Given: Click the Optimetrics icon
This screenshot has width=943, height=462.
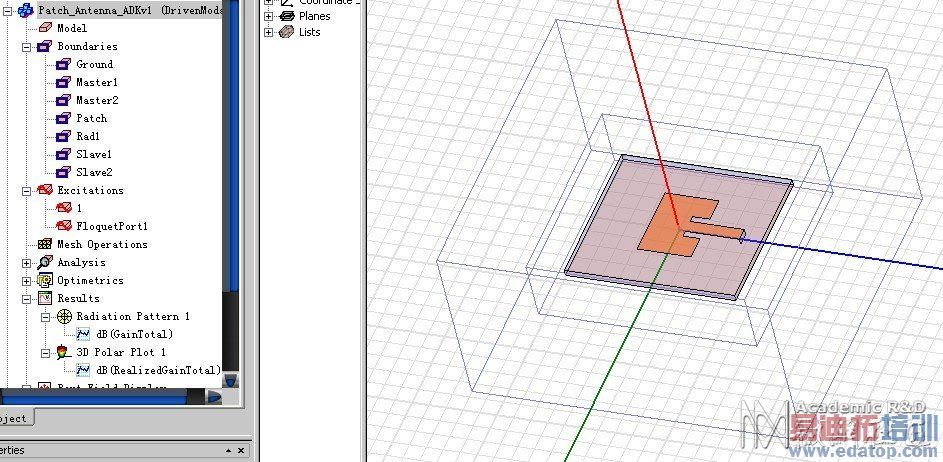Looking at the screenshot, I should [45, 280].
